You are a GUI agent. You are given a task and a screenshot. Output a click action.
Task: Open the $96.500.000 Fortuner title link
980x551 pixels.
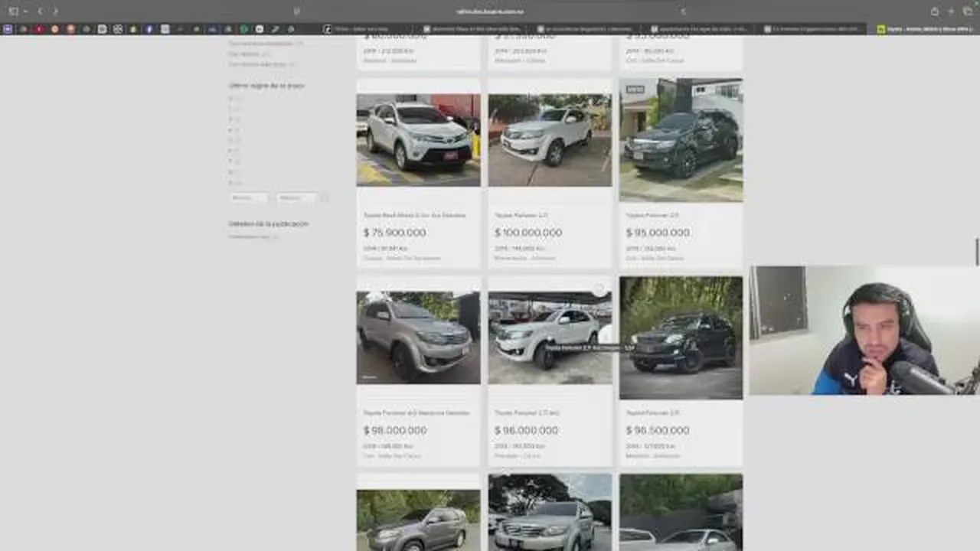(652, 413)
